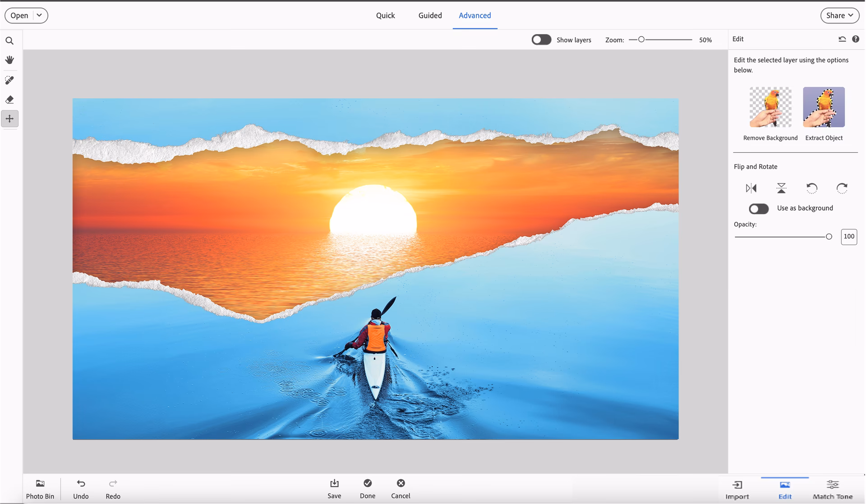
Task: Flip the layer horizontally
Action: tap(751, 188)
